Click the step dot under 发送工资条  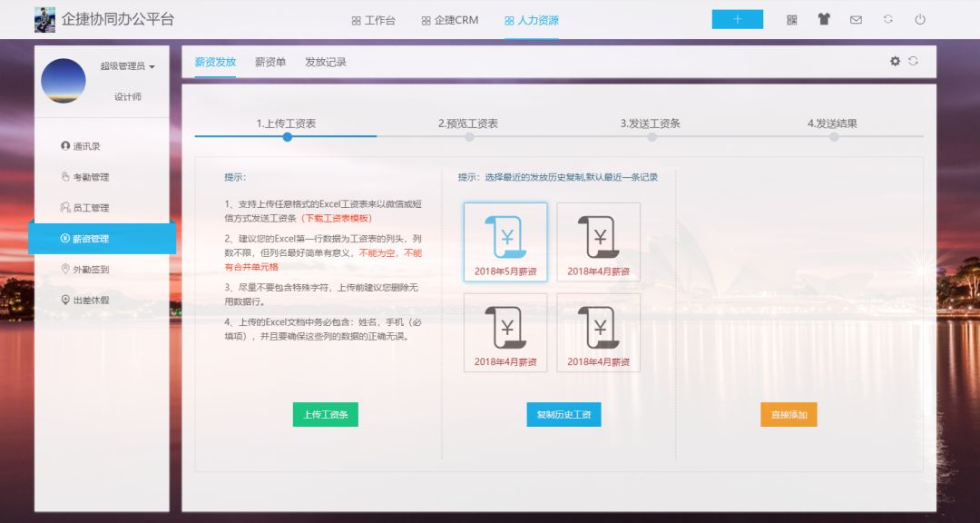click(652, 136)
